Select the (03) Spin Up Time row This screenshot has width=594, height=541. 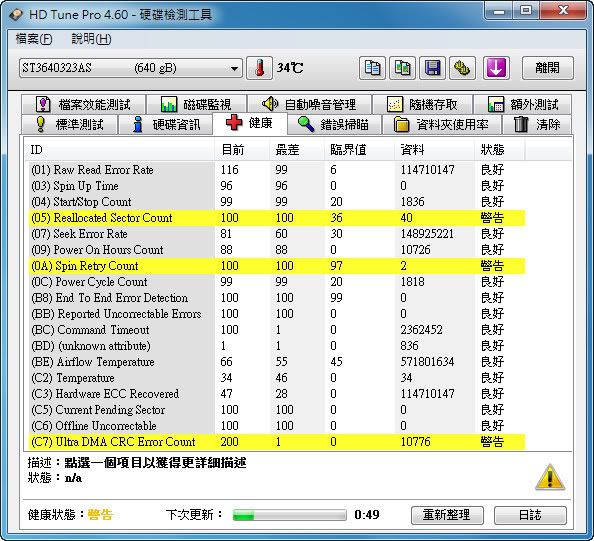pyautogui.click(x=277, y=186)
